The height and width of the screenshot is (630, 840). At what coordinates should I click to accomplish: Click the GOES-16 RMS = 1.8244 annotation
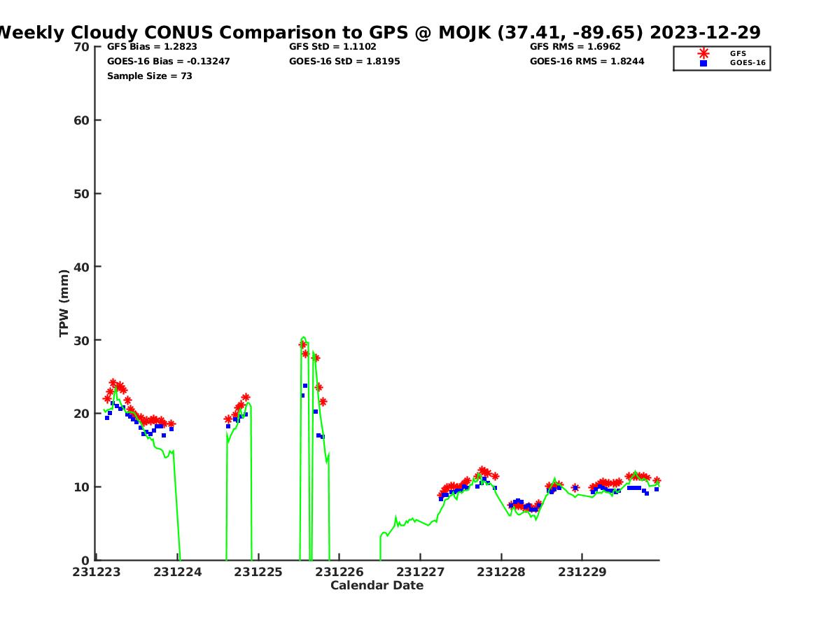coord(587,62)
